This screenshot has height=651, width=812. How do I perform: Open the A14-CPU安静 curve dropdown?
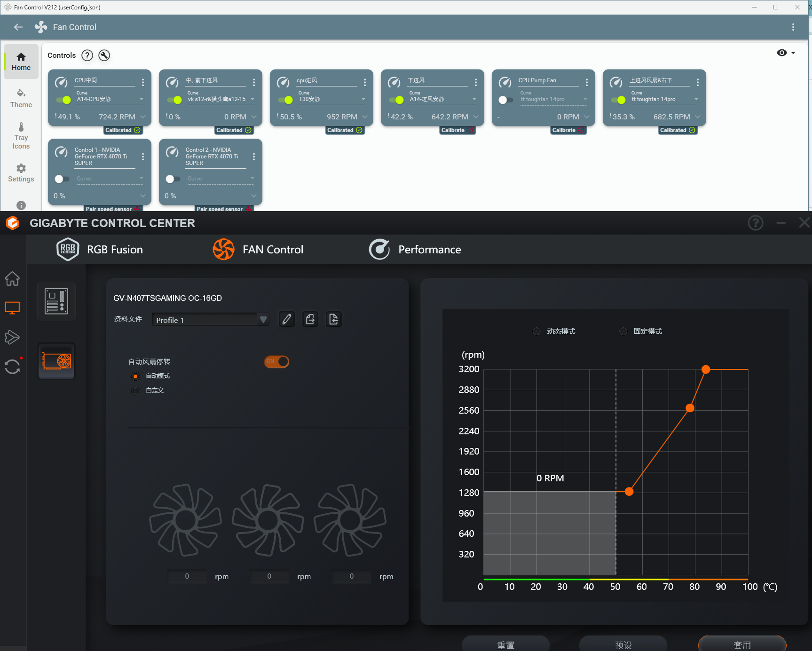pos(110,99)
